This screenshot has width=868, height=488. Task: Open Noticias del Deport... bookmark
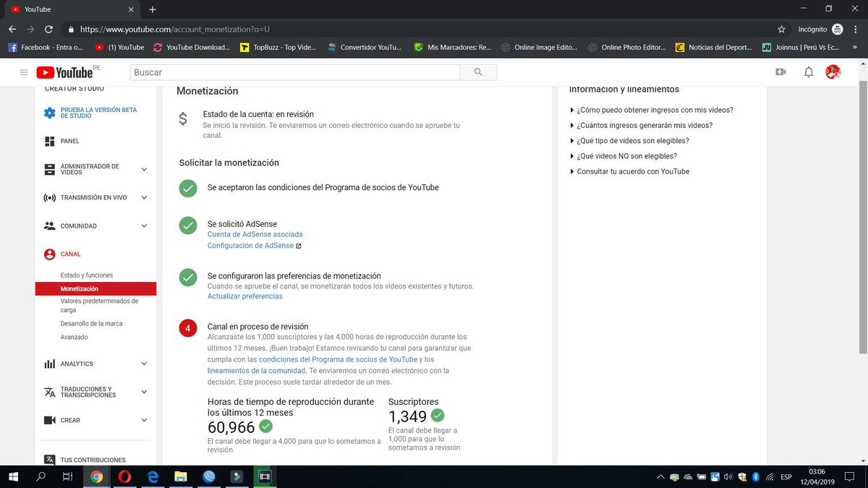(714, 48)
